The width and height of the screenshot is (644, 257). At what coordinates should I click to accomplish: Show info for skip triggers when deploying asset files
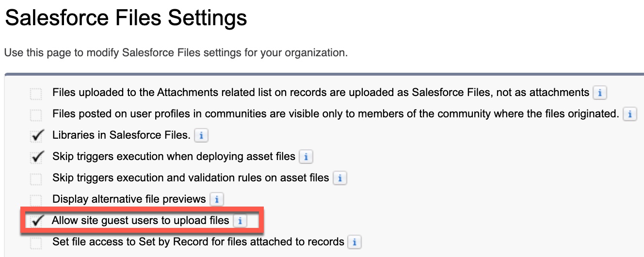tap(306, 157)
